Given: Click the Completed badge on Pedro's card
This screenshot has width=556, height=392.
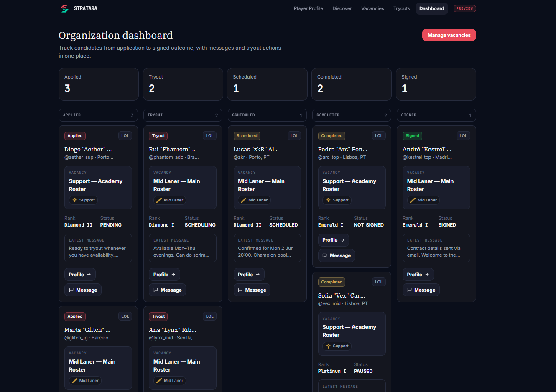Looking at the screenshot, I should [332, 136].
